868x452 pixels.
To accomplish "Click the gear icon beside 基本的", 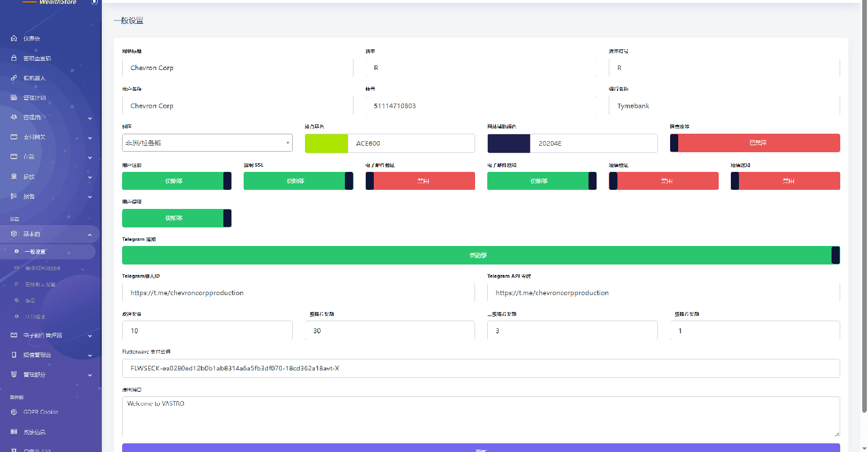I will [x=14, y=234].
